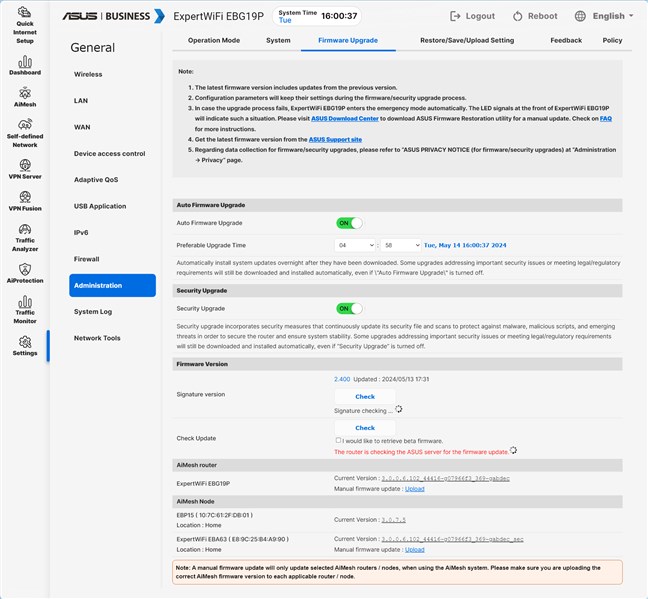The height and width of the screenshot is (599, 648).
Task: Open Wireless in General menu
Action: 88,74
